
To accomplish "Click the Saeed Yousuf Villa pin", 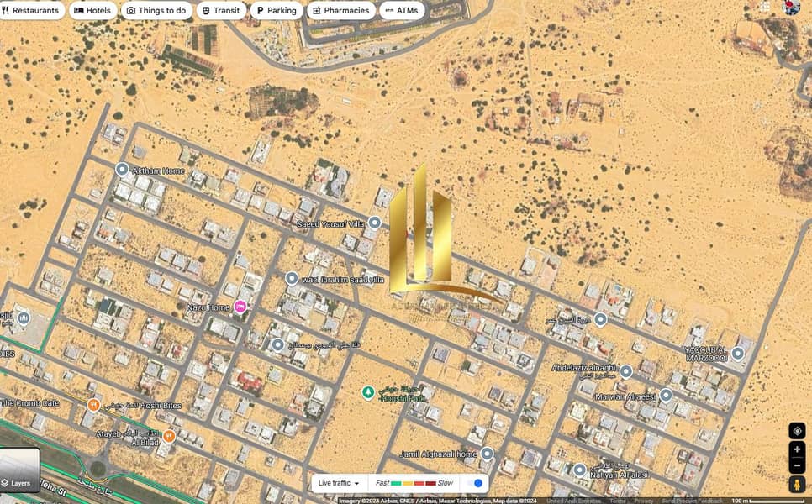I will click(375, 223).
